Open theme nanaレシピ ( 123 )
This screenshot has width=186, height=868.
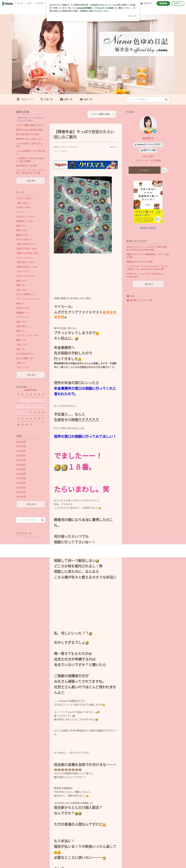click(x=25, y=276)
